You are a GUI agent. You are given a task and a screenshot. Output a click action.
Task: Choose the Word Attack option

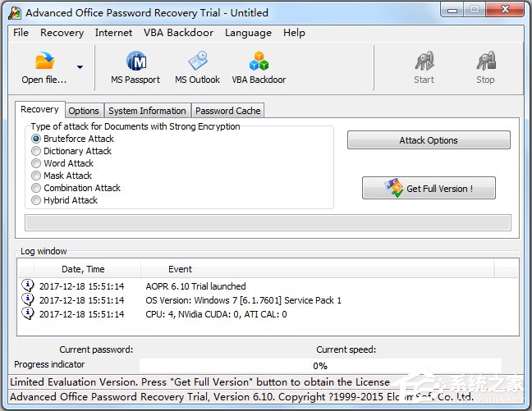tap(36, 163)
